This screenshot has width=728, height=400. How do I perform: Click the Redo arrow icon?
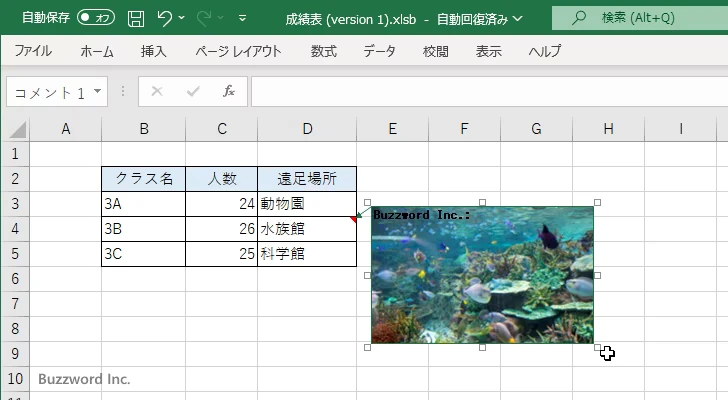(x=203, y=18)
